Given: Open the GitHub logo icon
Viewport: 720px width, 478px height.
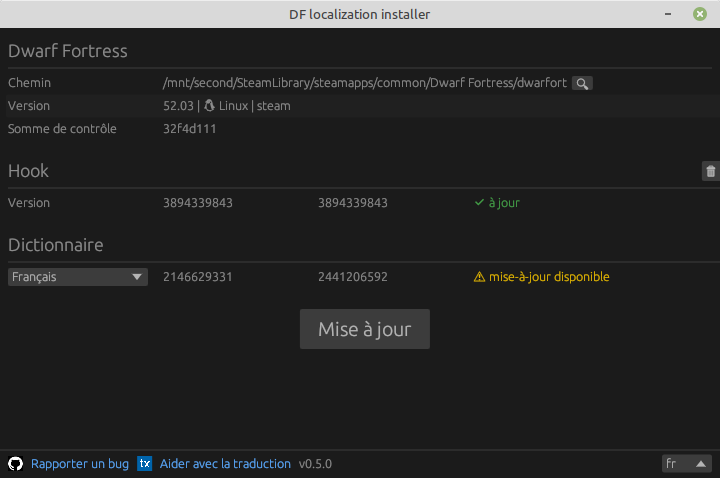Looking at the screenshot, I should click(15, 464).
